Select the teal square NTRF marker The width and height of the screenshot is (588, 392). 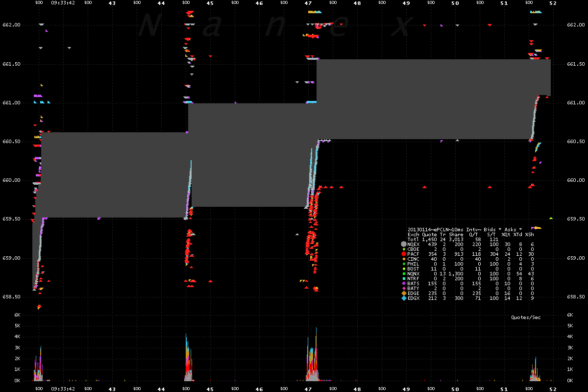click(x=404, y=278)
